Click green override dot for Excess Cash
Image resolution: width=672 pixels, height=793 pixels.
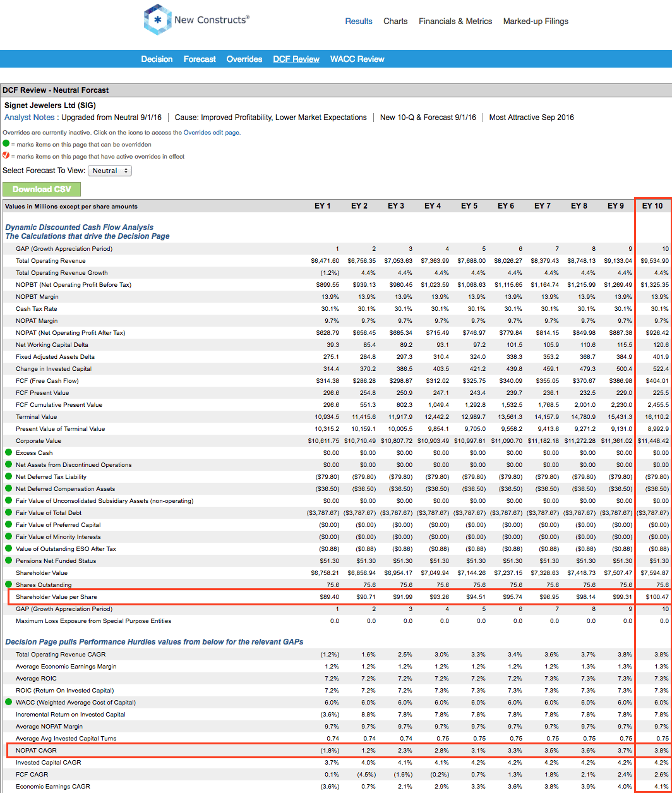(x=8, y=452)
